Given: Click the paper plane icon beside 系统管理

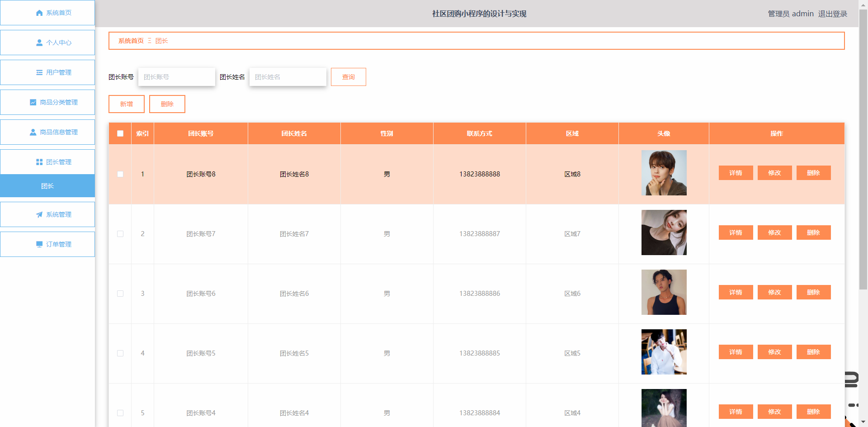Looking at the screenshot, I should click(x=39, y=215).
